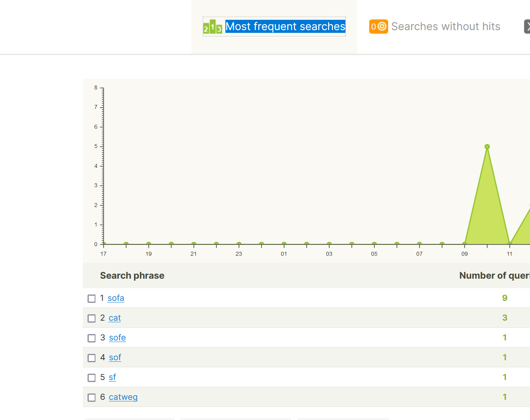Click the Search phrase column header
Viewport: 530px width, 420px height.
point(132,276)
